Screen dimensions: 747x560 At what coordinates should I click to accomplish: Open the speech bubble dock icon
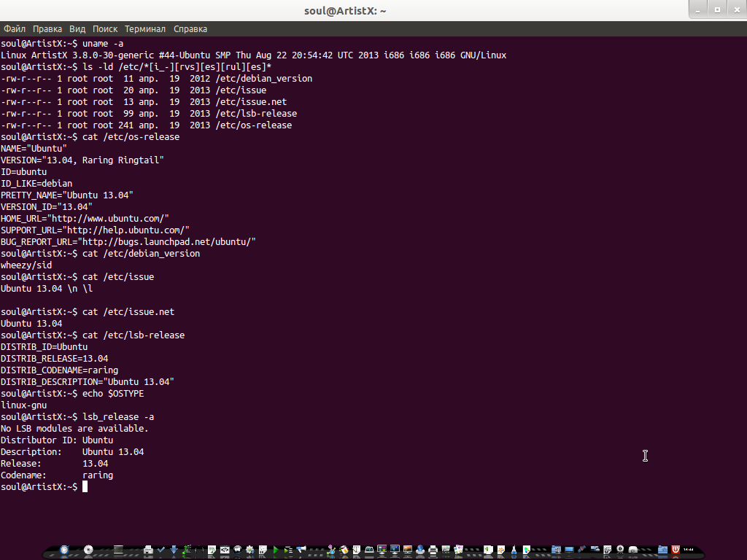237,550
